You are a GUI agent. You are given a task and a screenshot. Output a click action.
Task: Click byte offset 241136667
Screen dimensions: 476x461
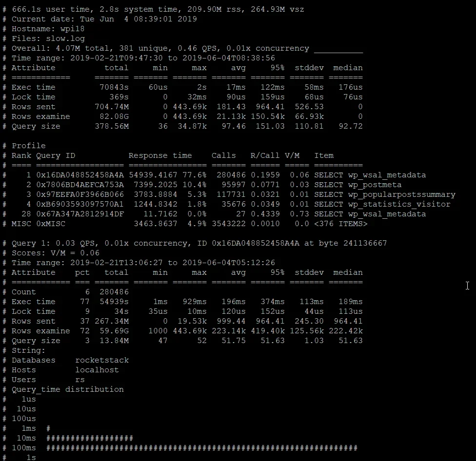tap(365, 243)
